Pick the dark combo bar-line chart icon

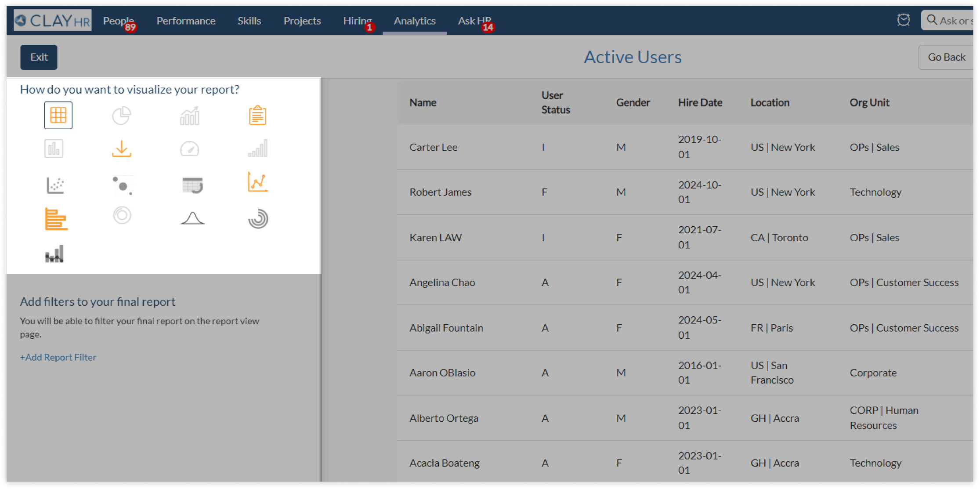pyautogui.click(x=54, y=254)
